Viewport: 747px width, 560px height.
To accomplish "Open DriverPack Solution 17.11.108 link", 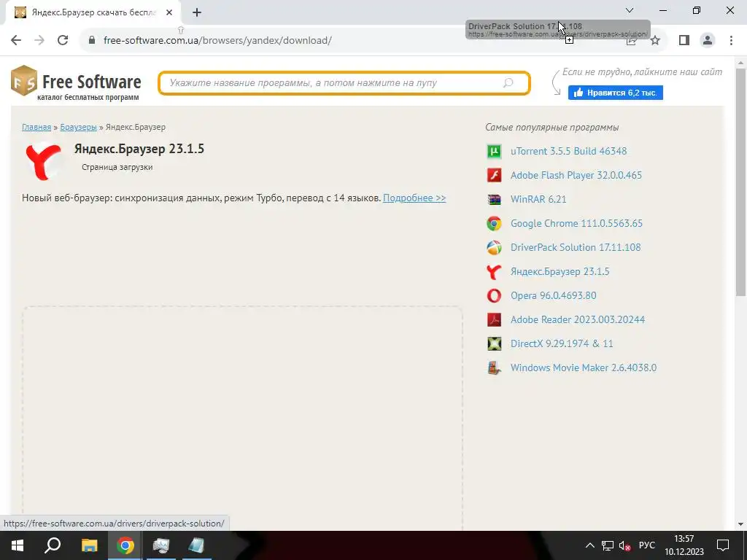I will point(576,247).
